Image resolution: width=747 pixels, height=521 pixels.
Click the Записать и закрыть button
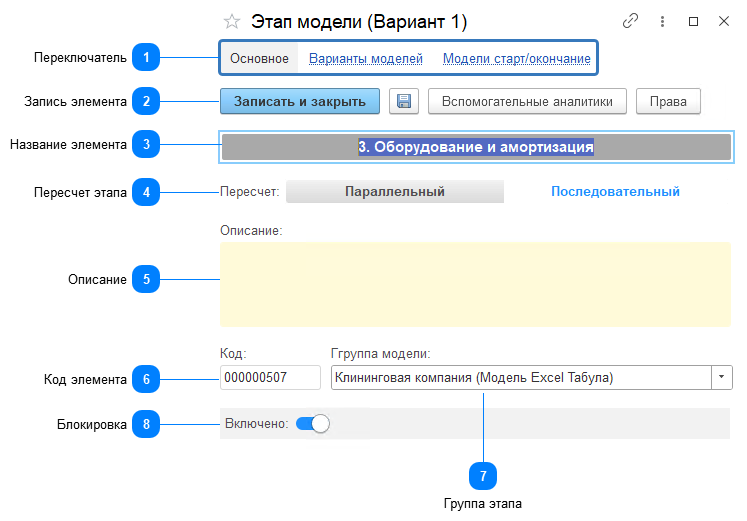[300, 101]
